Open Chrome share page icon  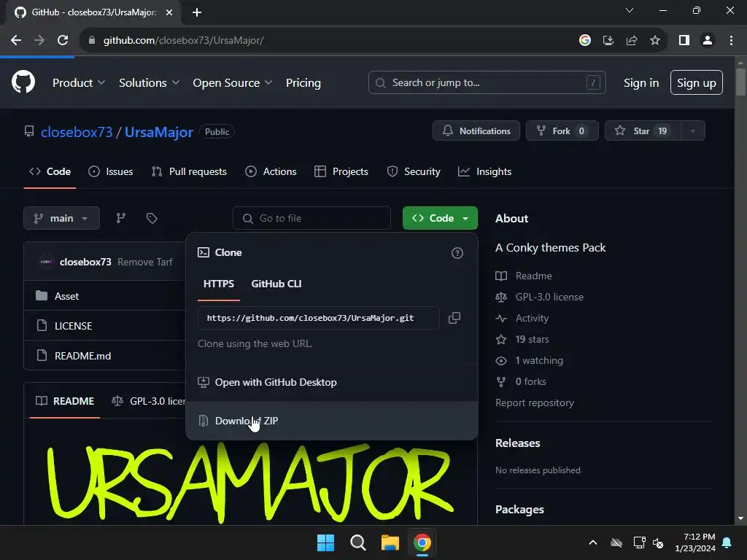coord(632,41)
